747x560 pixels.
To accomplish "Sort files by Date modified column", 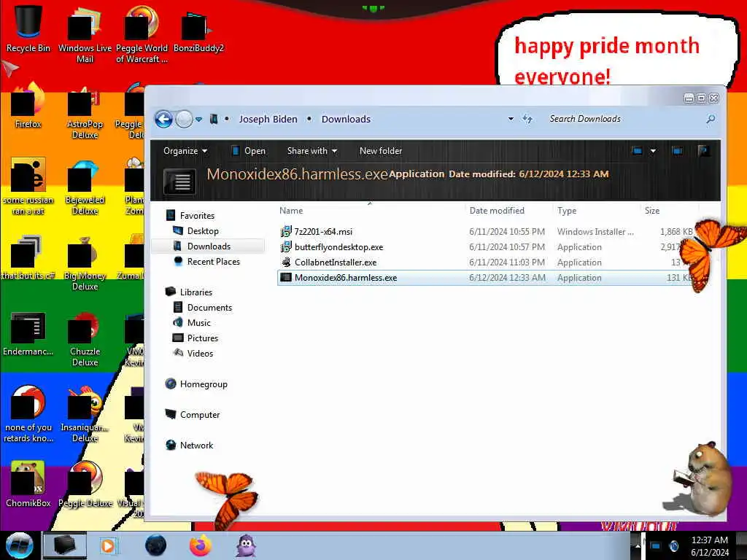I will 497,211.
